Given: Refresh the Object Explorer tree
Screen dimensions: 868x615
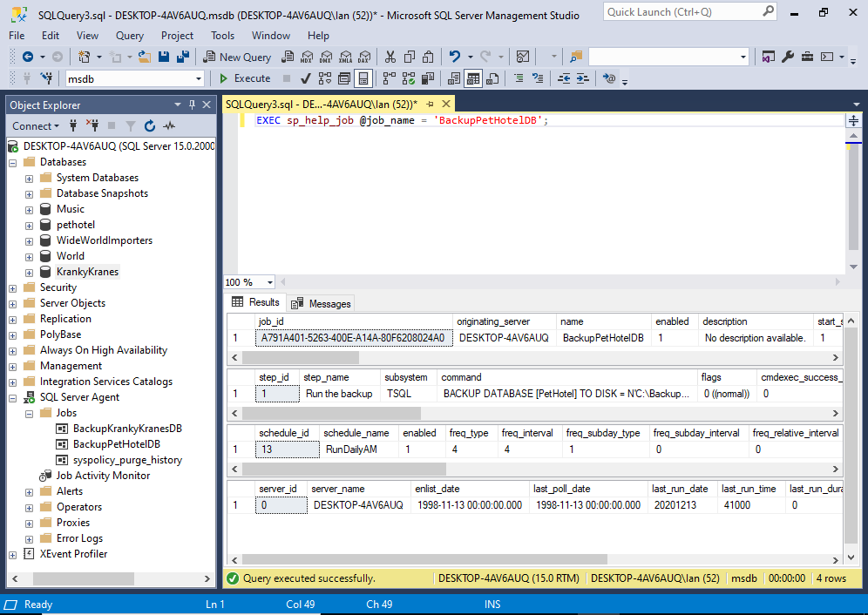Looking at the screenshot, I should 148,126.
